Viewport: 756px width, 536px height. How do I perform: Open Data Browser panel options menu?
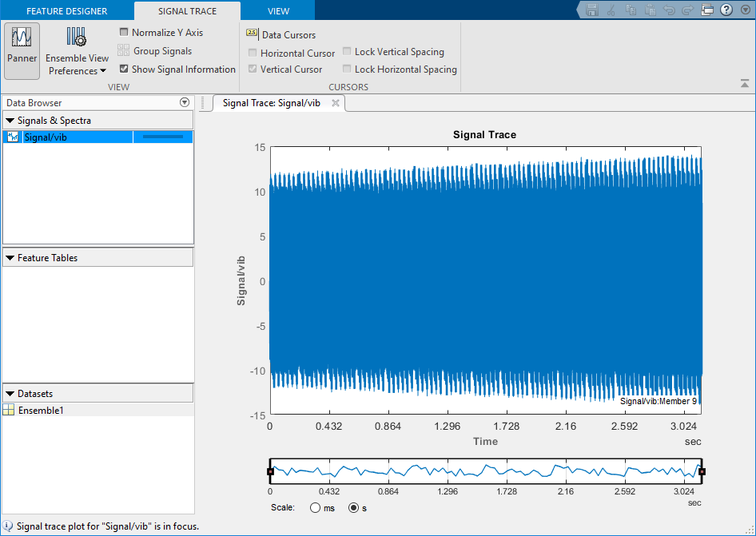point(185,102)
